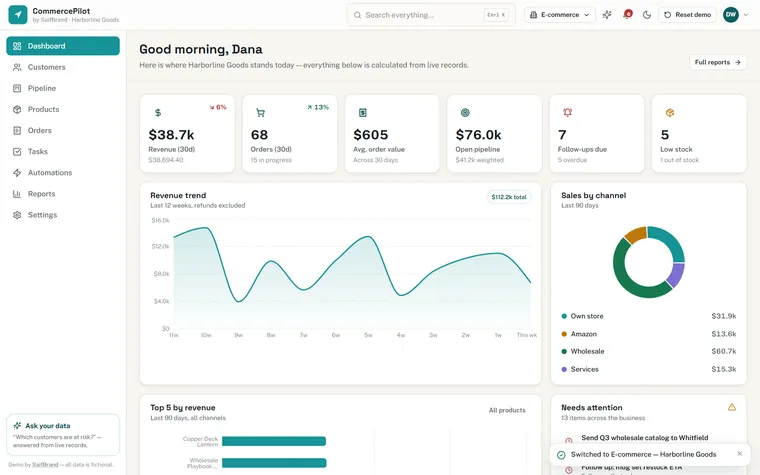This screenshot has width=760, height=475.
Task: Click the 13% orders increase indicator
Action: coord(318,107)
